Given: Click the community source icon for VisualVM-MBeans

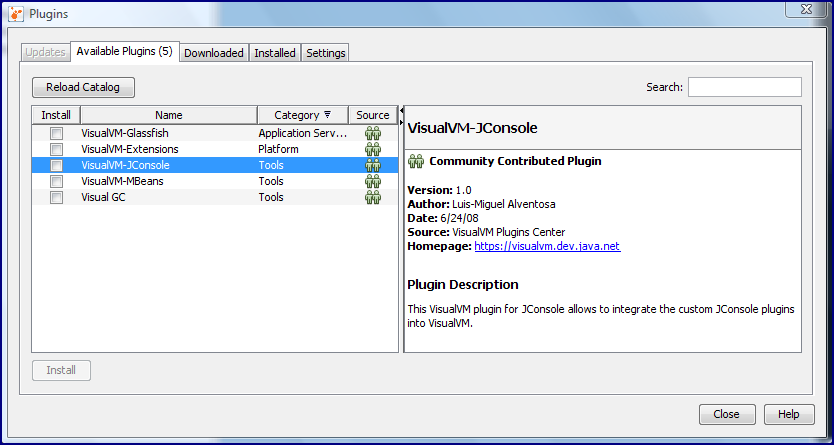Looking at the screenshot, I should [x=373, y=181].
